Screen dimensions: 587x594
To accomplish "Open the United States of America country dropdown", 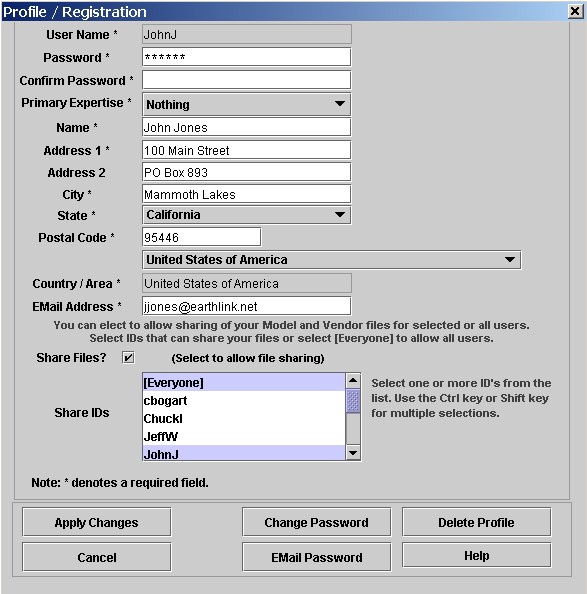I will click(332, 259).
